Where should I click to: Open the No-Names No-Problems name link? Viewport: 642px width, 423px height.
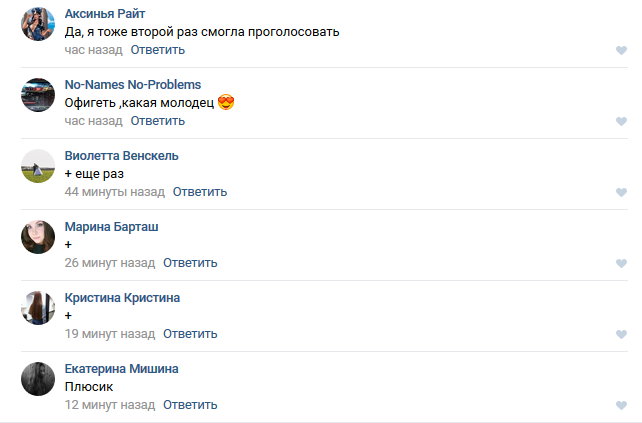pyautogui.click(x=133, y=84)
